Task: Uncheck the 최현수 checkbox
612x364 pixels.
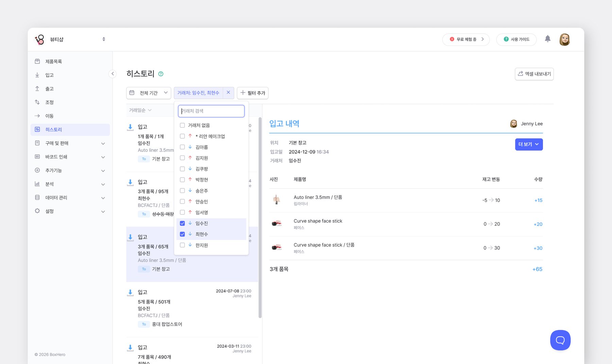Action: pyautogui.click(x=183, y=234)
